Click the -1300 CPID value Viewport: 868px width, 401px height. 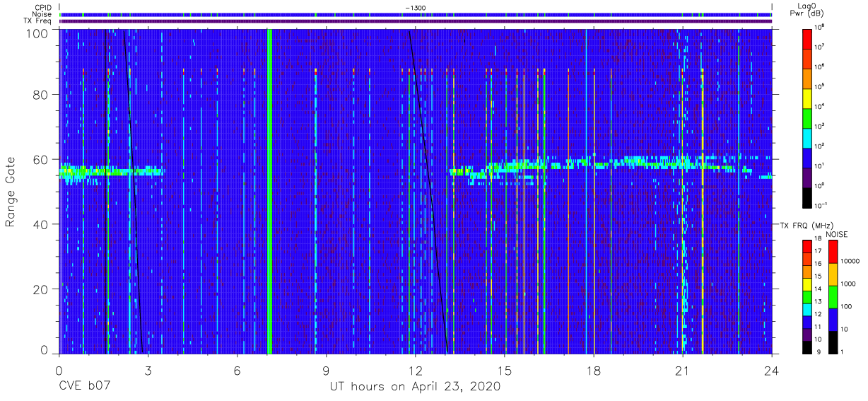click(416, 7)
